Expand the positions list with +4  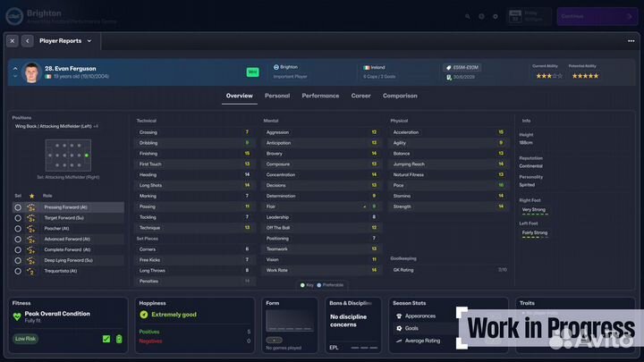coord(96,126)
